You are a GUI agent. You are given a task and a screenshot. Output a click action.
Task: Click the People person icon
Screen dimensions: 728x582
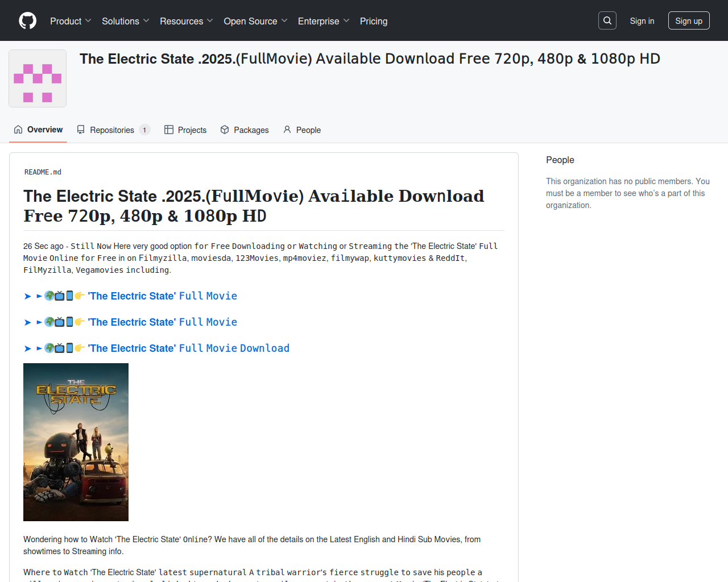[x=287, y=130]
